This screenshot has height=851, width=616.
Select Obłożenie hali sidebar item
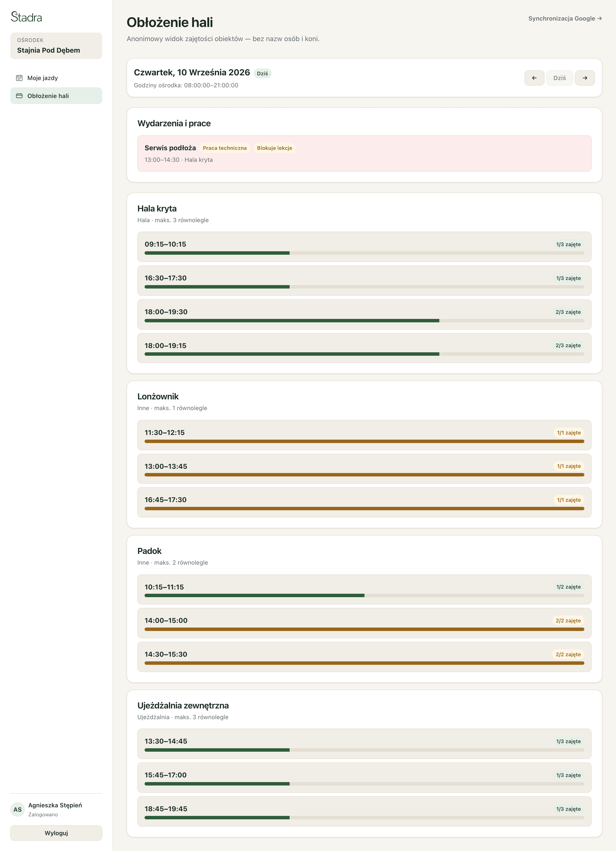[x=56, y=96]
